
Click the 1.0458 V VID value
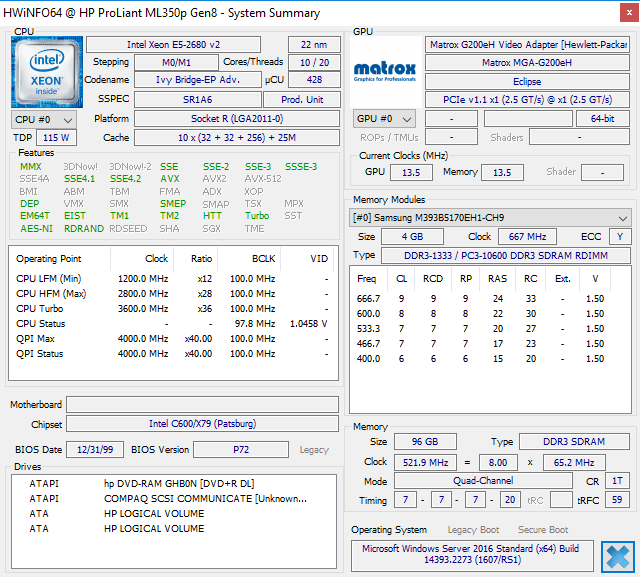click(309, 324)
